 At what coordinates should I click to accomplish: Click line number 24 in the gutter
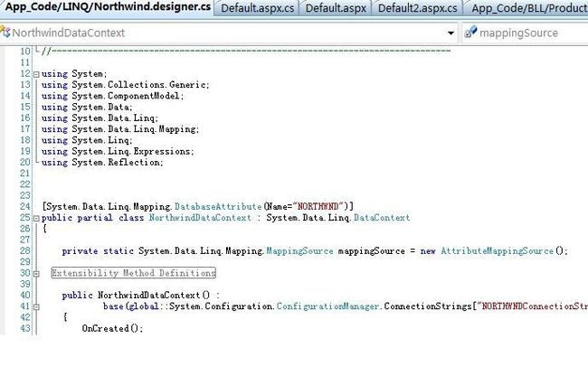tap(24, 206)
